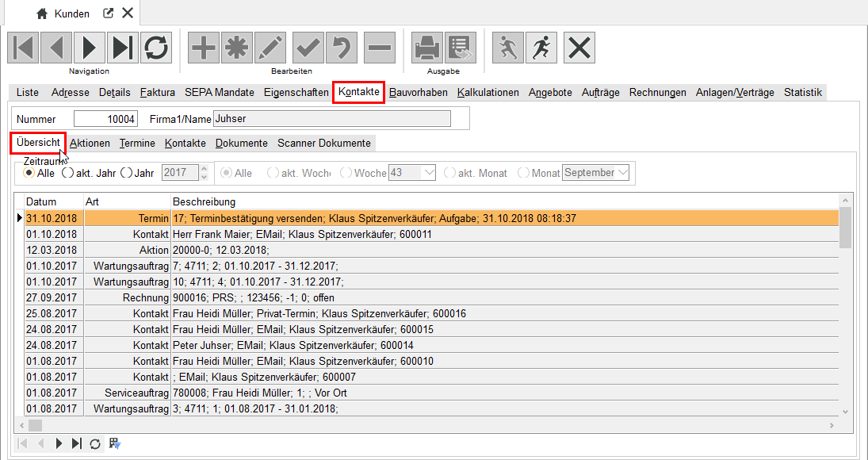
Task: Print using the printer icon
Action: [427, 48]
